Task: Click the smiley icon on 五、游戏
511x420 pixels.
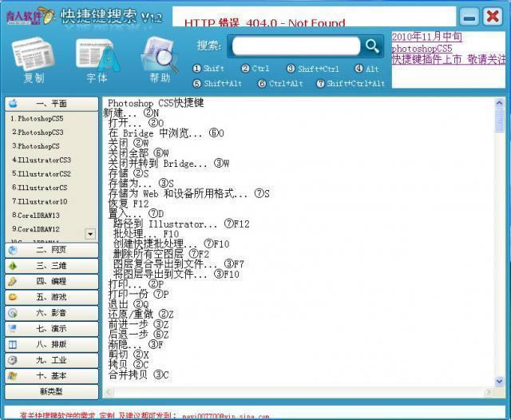Action: point(13,297)
